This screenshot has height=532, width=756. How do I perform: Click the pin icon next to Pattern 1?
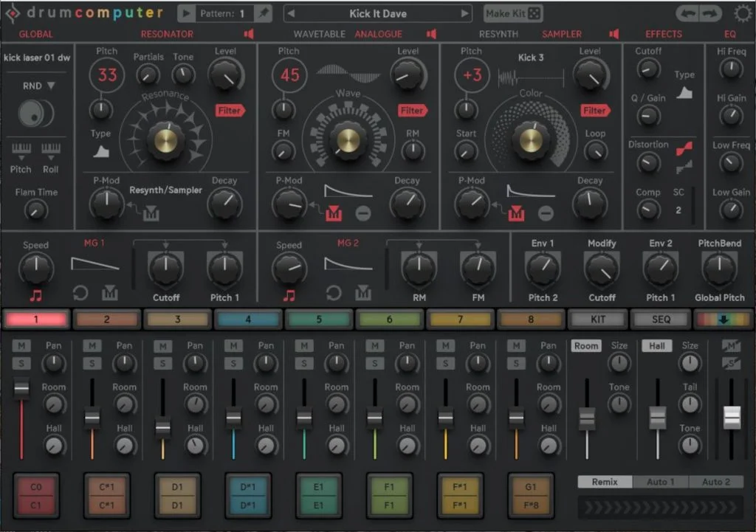(262, 13)
